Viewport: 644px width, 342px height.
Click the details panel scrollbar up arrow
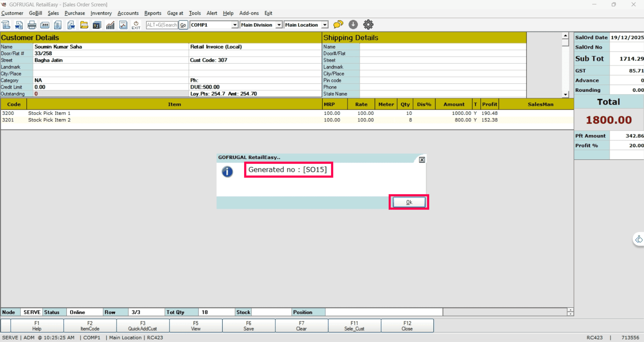(x=566, y=36)
